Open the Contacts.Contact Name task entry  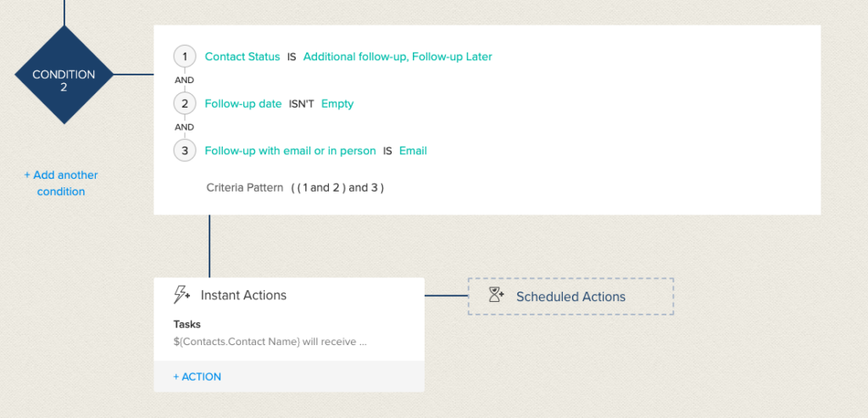click(270, 342)
